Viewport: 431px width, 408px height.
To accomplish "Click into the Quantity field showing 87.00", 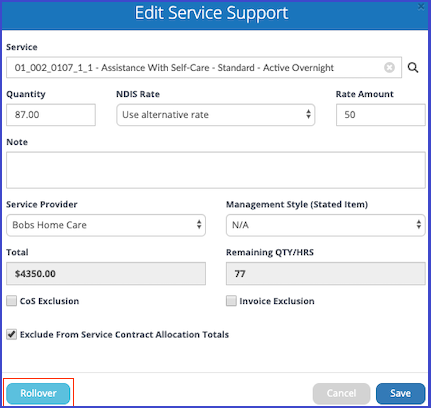I will 51,115.
